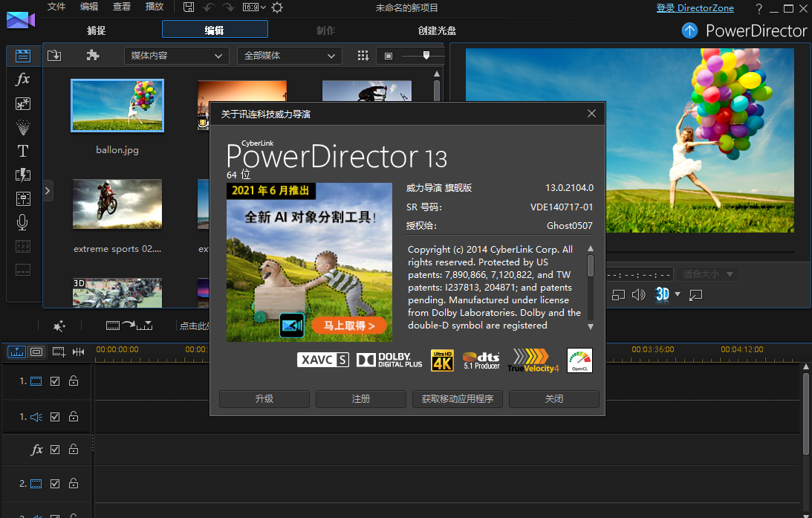Lock video track 1
The height and width of the screenshot is (518, 812).
pyautogui.click(x=74, y=381)
